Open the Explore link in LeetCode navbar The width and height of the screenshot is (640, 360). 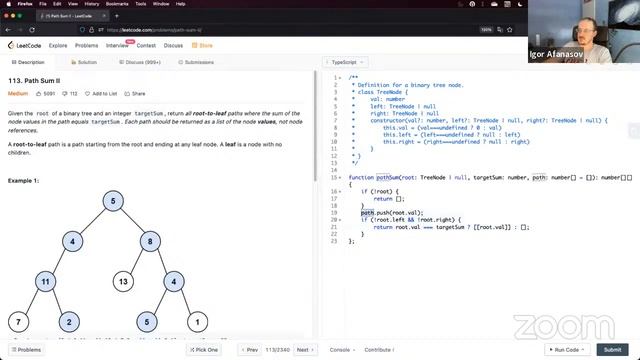(58, 45)
